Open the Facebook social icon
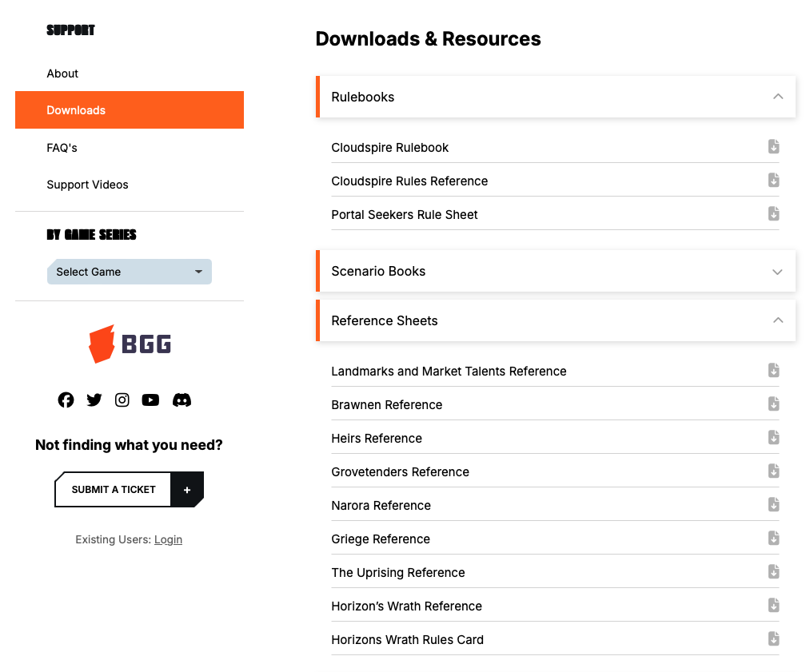806x672 pixels. [x=66, y=400]
